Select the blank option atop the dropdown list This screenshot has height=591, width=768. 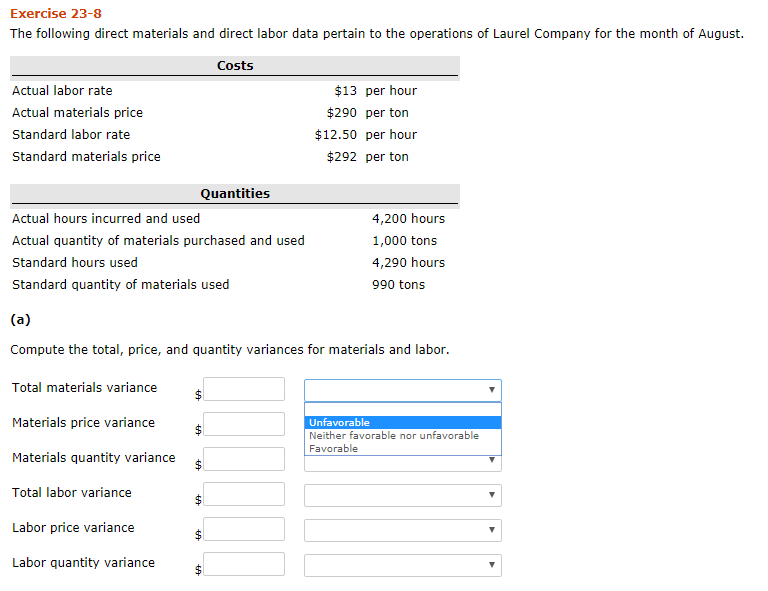403,409
